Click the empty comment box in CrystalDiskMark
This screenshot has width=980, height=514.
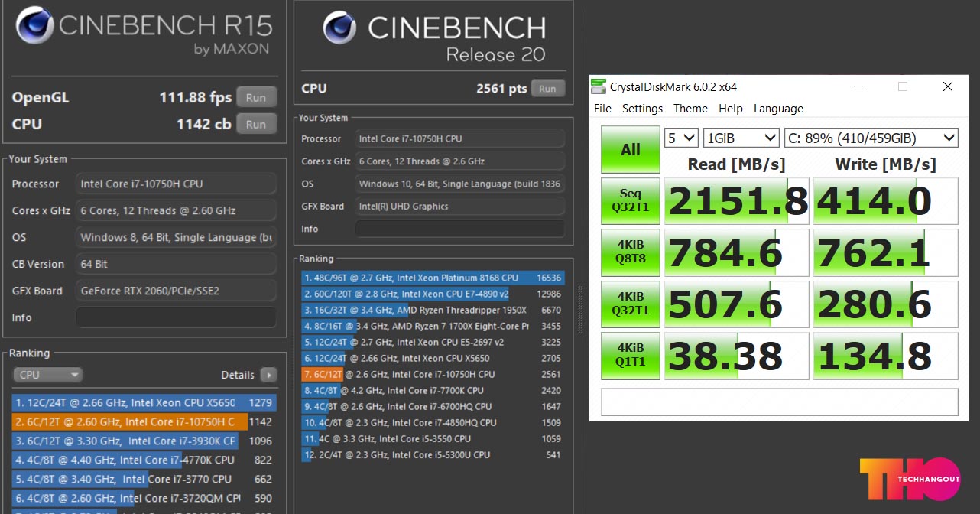(780, 402)
